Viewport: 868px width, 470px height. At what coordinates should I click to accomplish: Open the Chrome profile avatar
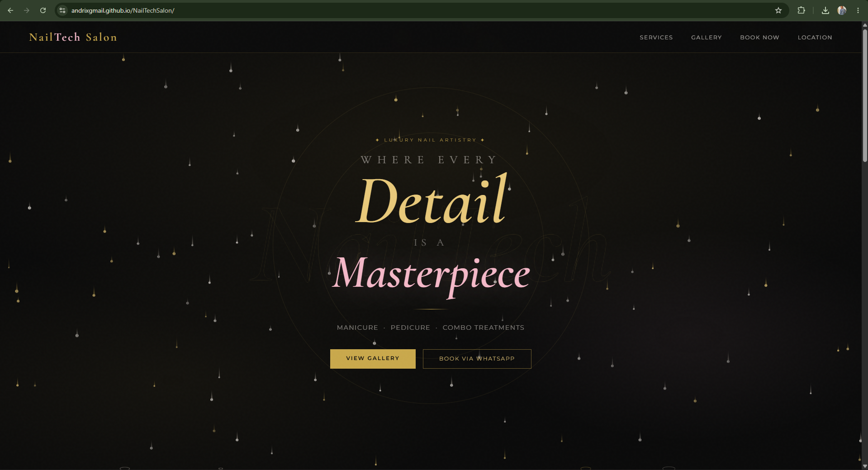[842, 10]
